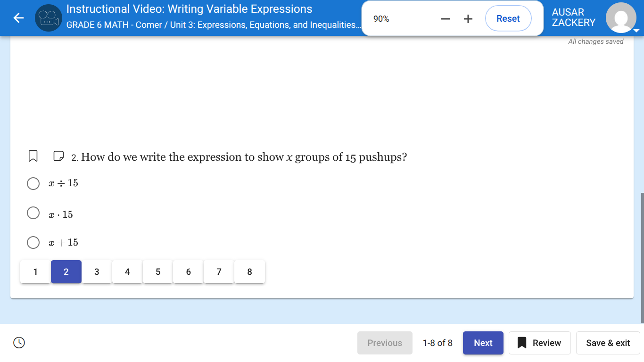Zoom in with the plus icon
This screenshot has height=362, width=644.
pos(468,18)
